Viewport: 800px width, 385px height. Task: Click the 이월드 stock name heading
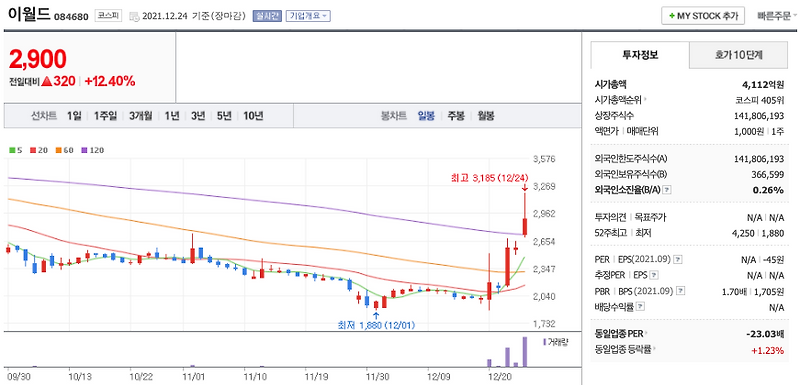(30, 15)
